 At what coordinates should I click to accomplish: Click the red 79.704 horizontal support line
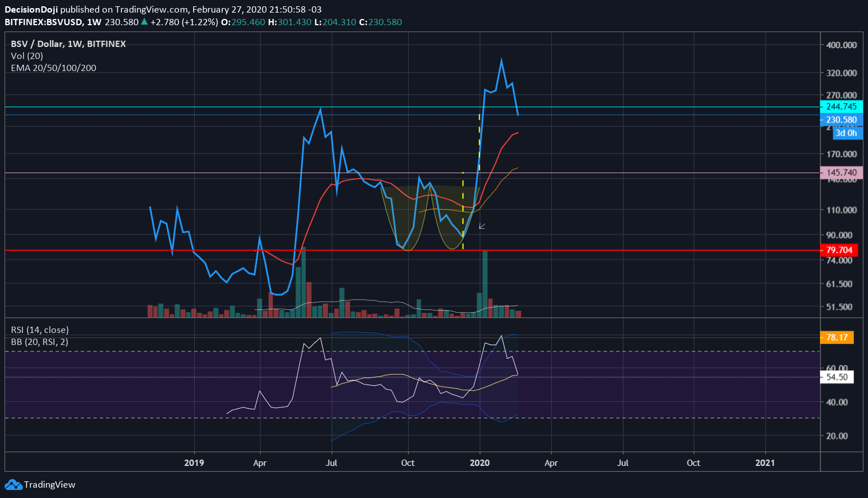click(x=412, y=250)
